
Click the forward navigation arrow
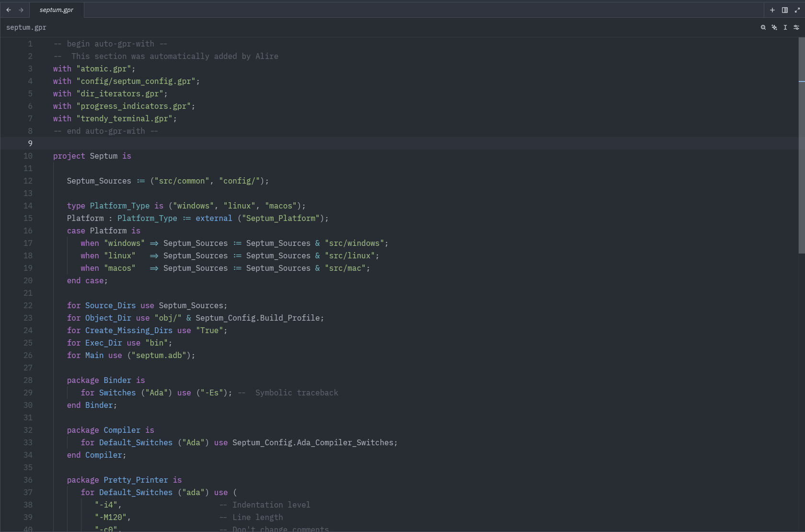21,10
